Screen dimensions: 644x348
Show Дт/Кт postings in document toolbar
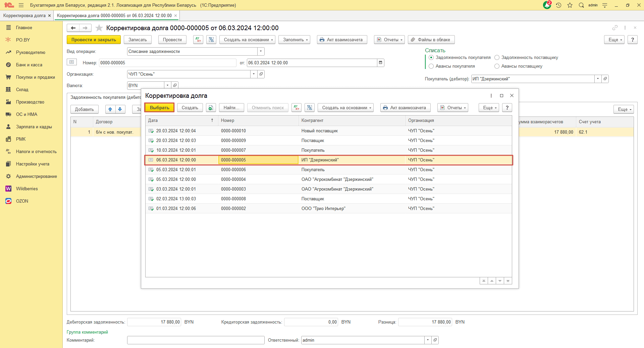[198, 40]
